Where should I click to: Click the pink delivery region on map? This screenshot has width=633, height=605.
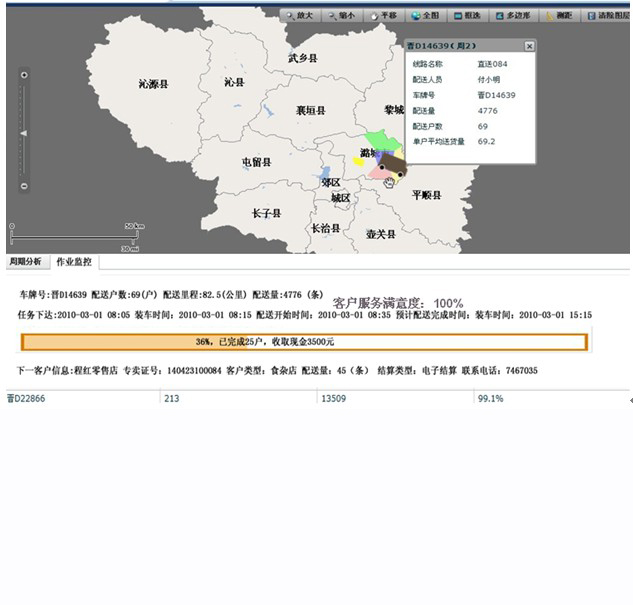tap(377, 172)
